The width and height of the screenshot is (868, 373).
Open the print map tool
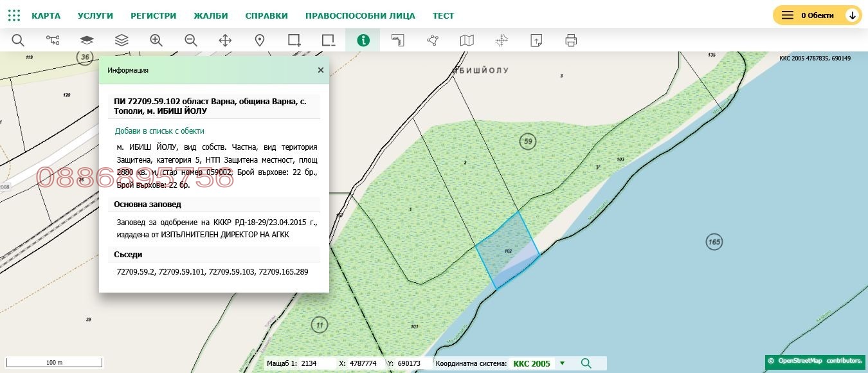(571, 41)
